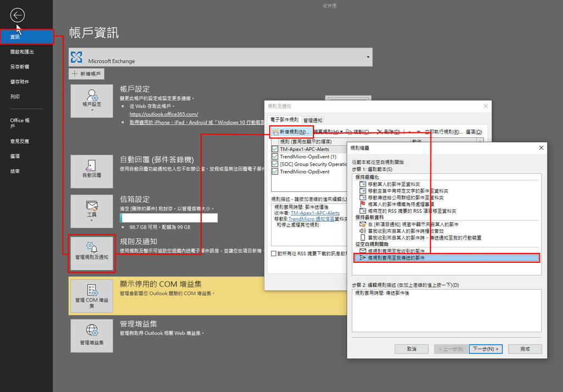Enable the RSS 摘要下載的訊息 rules checkbox

tap(274, 253)
